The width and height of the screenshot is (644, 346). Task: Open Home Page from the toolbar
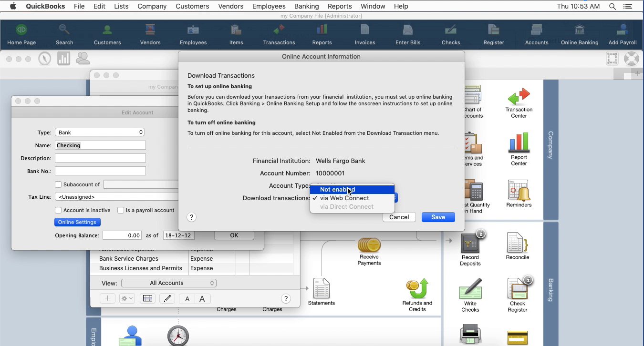click(21, 34)
